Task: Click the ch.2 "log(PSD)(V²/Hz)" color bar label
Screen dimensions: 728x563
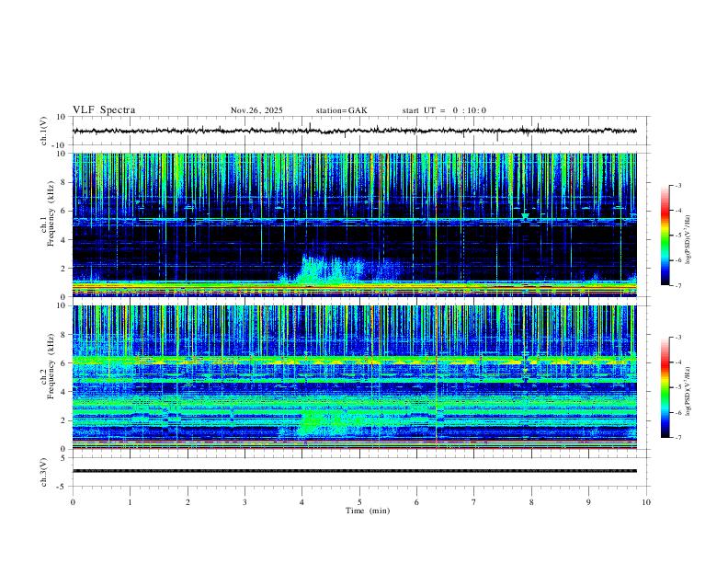Action: tap(688, 391)
